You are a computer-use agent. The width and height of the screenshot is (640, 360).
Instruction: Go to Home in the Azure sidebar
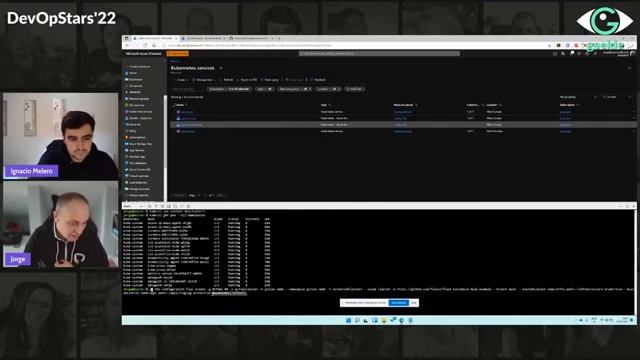point(131,73)
